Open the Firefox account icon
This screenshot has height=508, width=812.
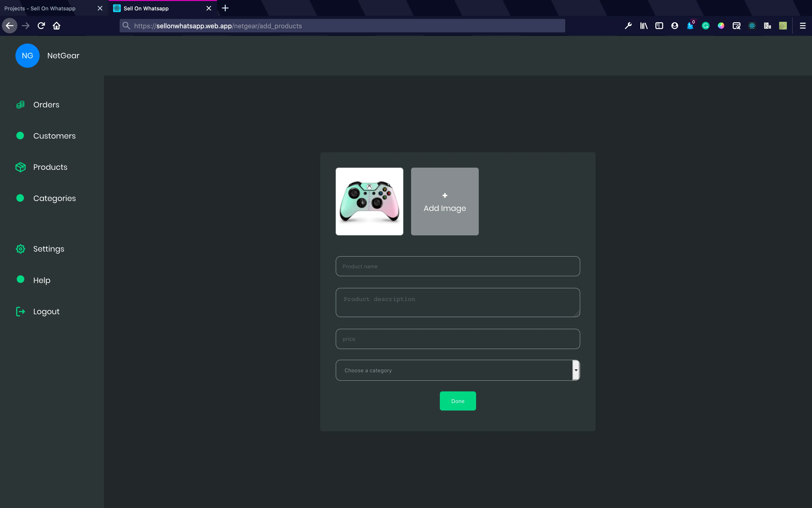coord(674,26)
